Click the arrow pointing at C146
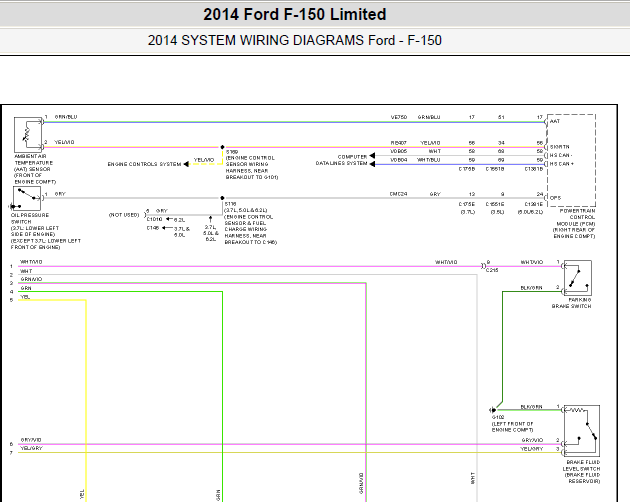The height and width of the screenshot is (502, 630). [x=167, y=228]
